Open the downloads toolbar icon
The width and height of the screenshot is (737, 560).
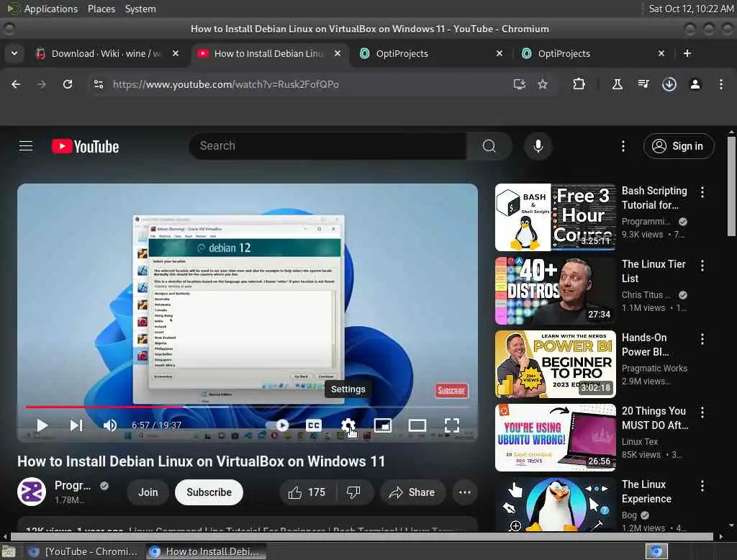[x=669, y=84]
